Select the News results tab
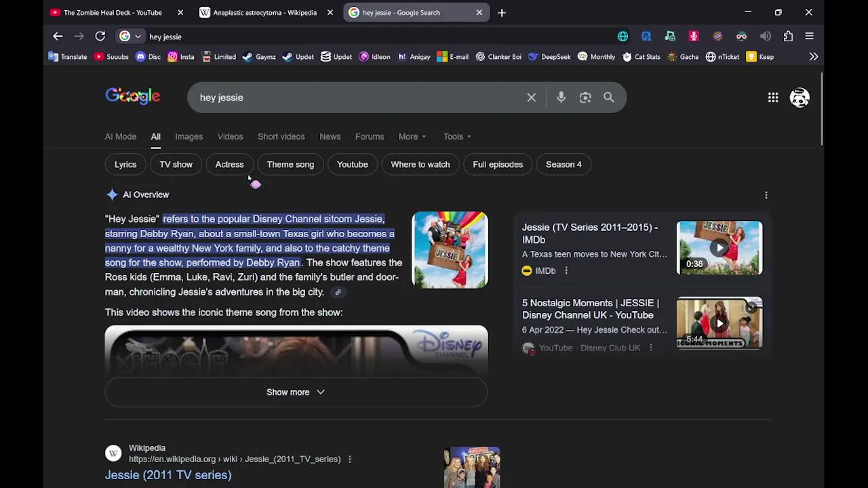 pyautogui.click(x=330, y=136)
